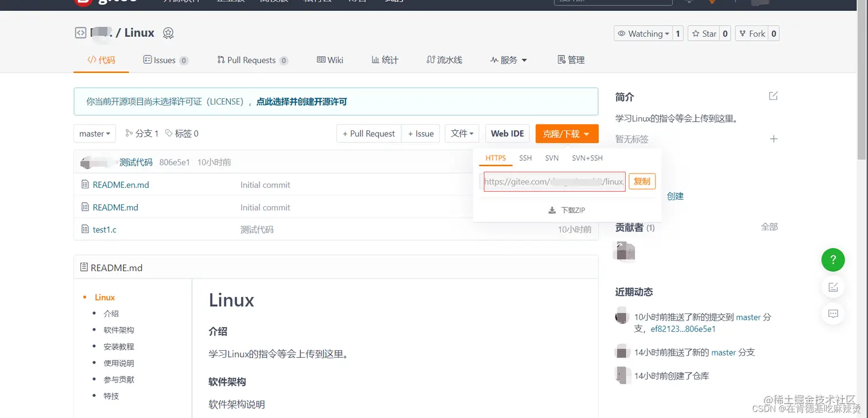
Task: Click the edit icon beside 简介
Action: (x=773, y=96)
